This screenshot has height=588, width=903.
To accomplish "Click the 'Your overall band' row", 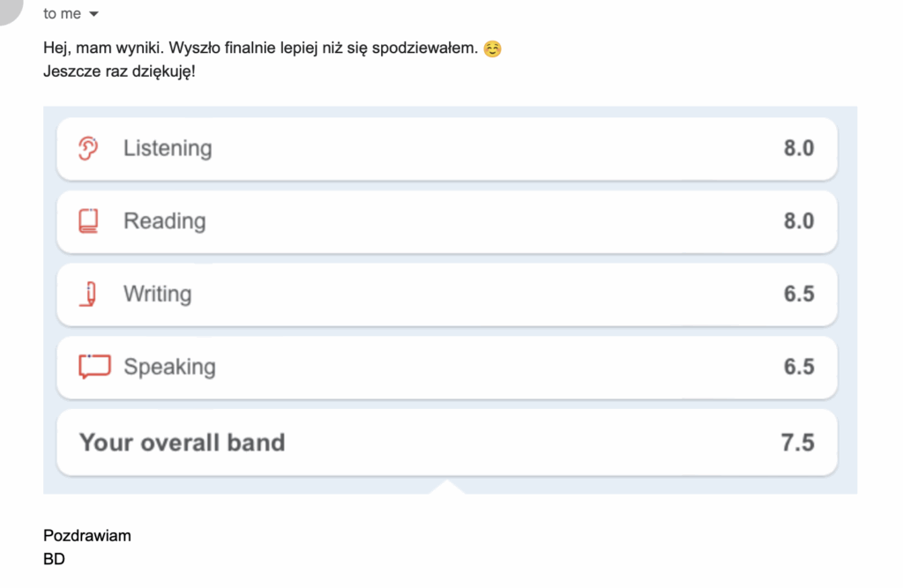I will pyautogui.click(x=446, y=442).
